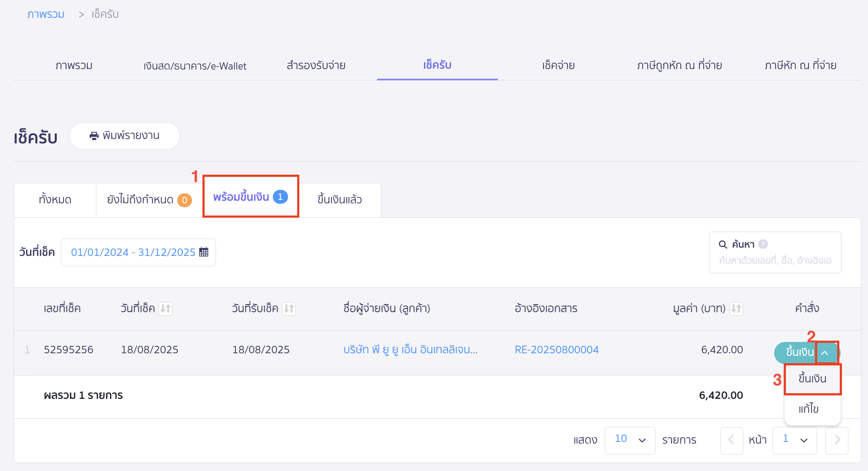Image resolution: width=868 pixels, height=471 pixels.
Task: Click the print report button
Action: pyautogui.click(x=124, y=136)
